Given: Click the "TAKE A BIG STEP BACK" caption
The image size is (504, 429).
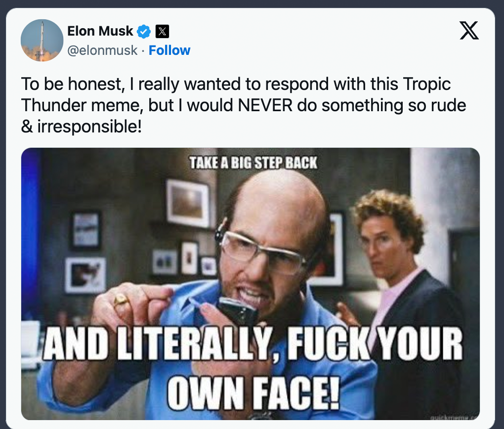Looking at the screenshot, I should pyautogui.click(x=253, y=163).
